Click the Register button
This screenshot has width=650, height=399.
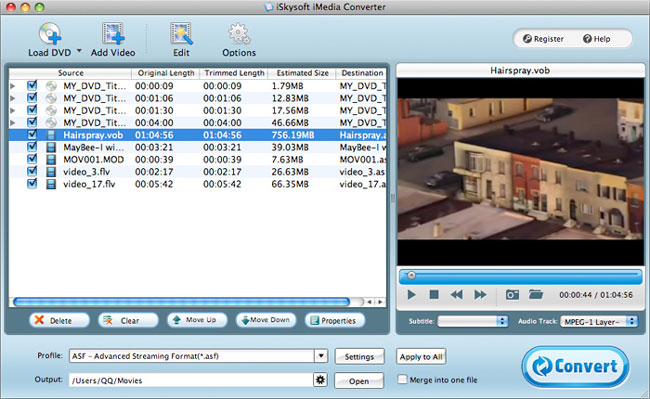[x=543, y=39]
